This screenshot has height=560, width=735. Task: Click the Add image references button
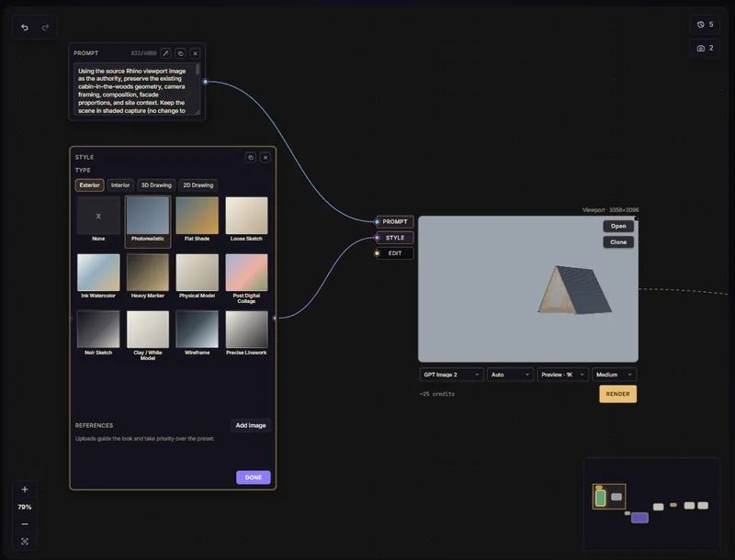pos(251,425)
